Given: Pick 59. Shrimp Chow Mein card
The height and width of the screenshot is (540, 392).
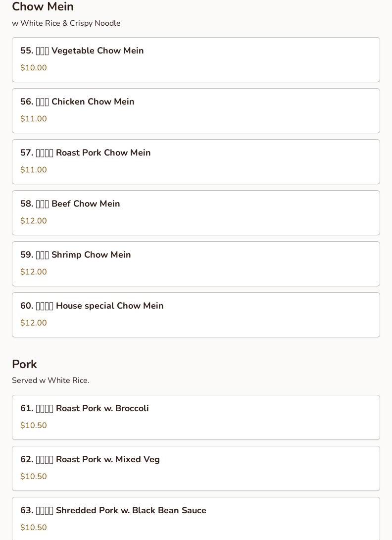Looking at the screenshot, I should pos(196,264).
